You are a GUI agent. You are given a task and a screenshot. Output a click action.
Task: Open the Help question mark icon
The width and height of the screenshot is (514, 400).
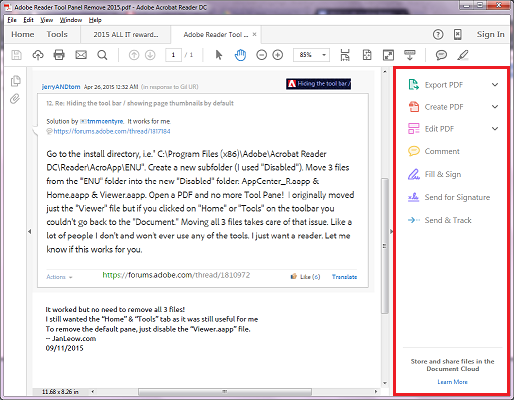point(438,34)
